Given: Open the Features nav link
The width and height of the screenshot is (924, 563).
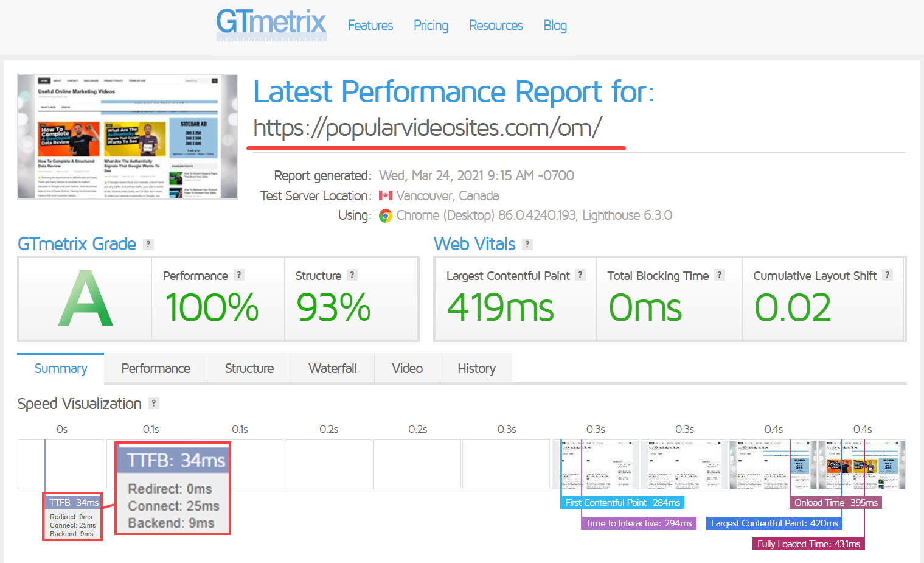Looking at the screenshot, I should tap(370, 26).
